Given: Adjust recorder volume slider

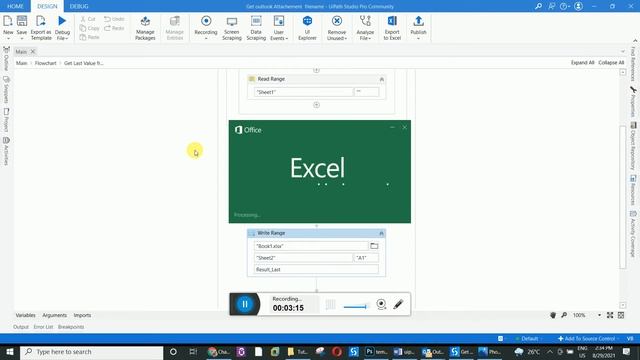Looking at the screenshot, I should point(356,307).
